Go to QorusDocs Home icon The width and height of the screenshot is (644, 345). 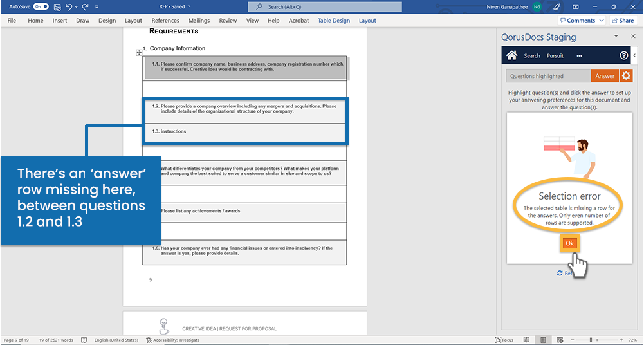tap(511, 55)
